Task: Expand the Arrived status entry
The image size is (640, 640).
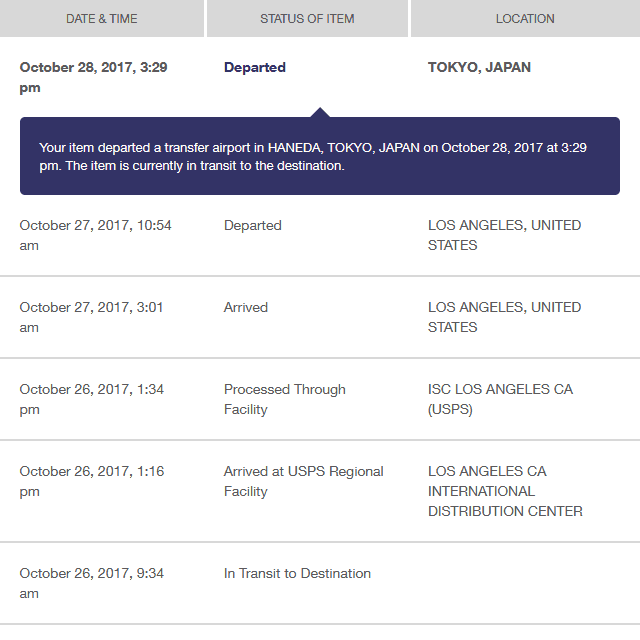Action: click(x=246, y=308)
